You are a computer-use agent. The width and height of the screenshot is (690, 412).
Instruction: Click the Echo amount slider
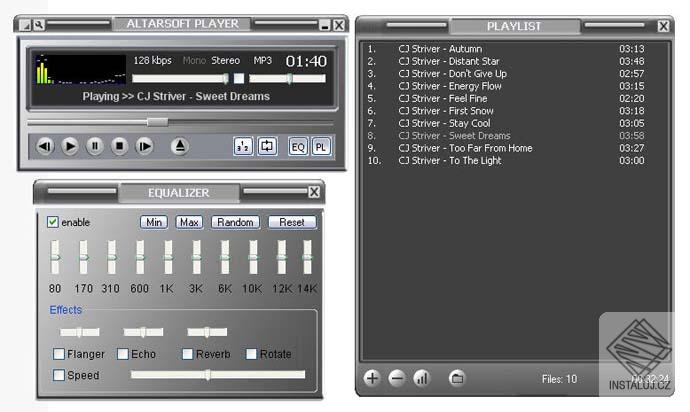(x=143, y=332)
